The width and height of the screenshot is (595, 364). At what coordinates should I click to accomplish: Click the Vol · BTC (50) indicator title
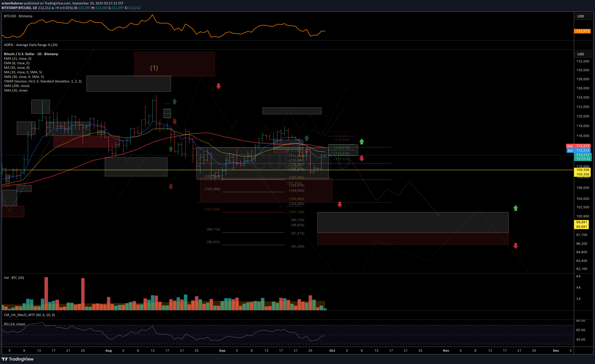[14, 278]
